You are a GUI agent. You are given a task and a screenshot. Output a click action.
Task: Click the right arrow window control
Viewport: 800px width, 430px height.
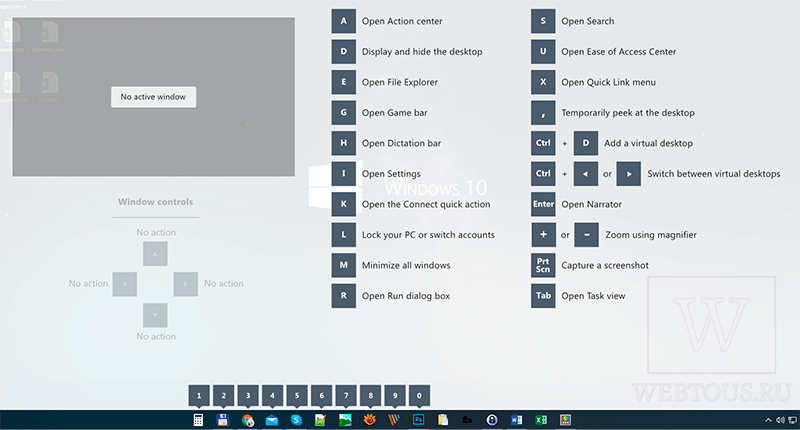[186, 284]
